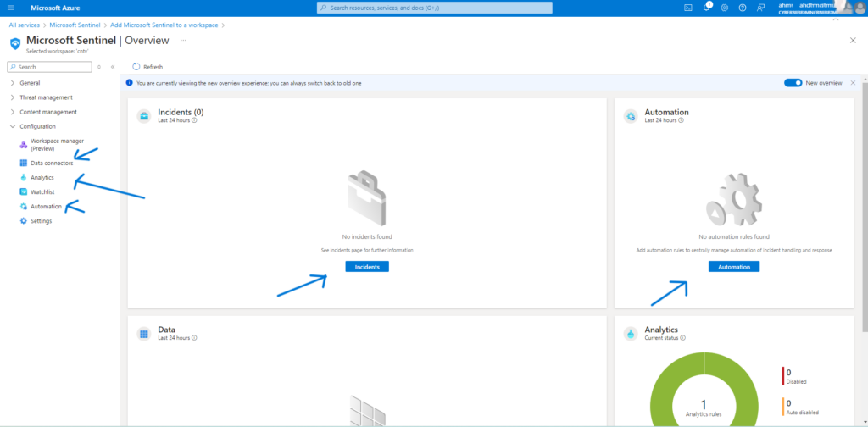Open Data connectors in sidebar

tap(52, 163)
